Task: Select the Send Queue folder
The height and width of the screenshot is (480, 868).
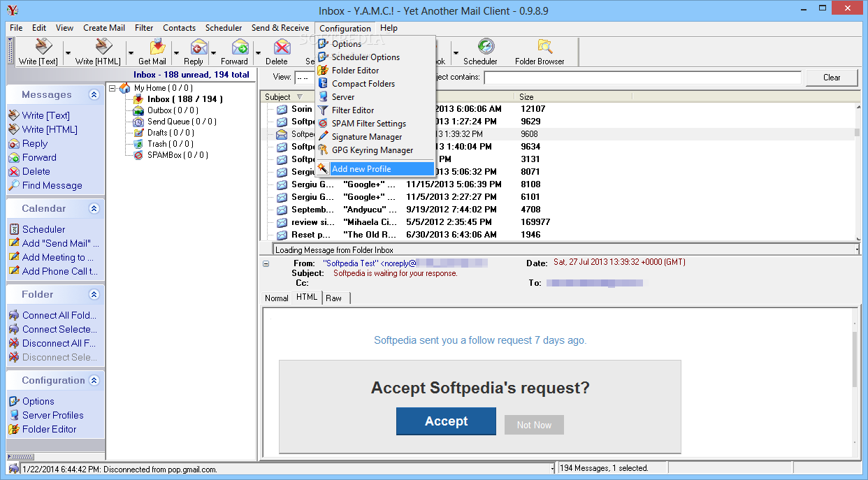Action: (182, 122)
